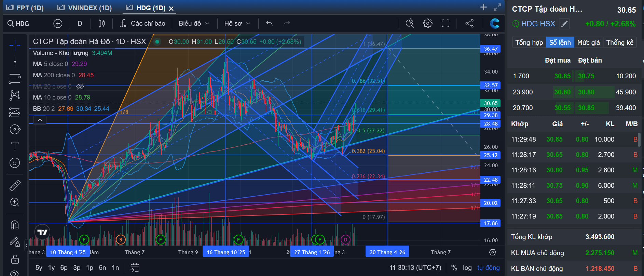Edit HDG:HSX with the pencil icon
644x276 pixels.
[x=564, y=24]
